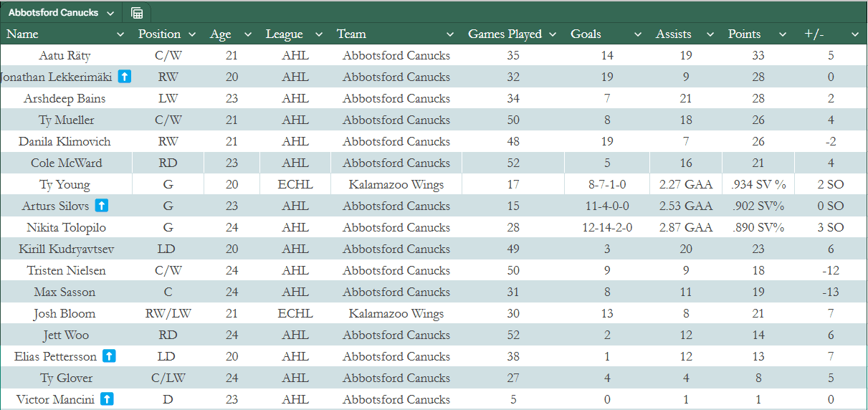Screen dimensions: 868x410
Task: Open the Age column filter dropdown
Action: tap(248, 34)
